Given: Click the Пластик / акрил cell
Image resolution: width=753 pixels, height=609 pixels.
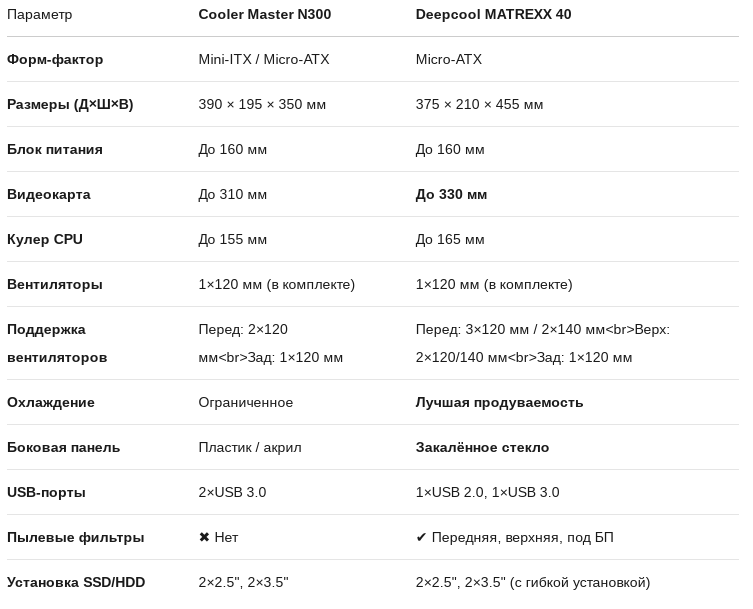Looking at the screenshot, I should [250, 447].
